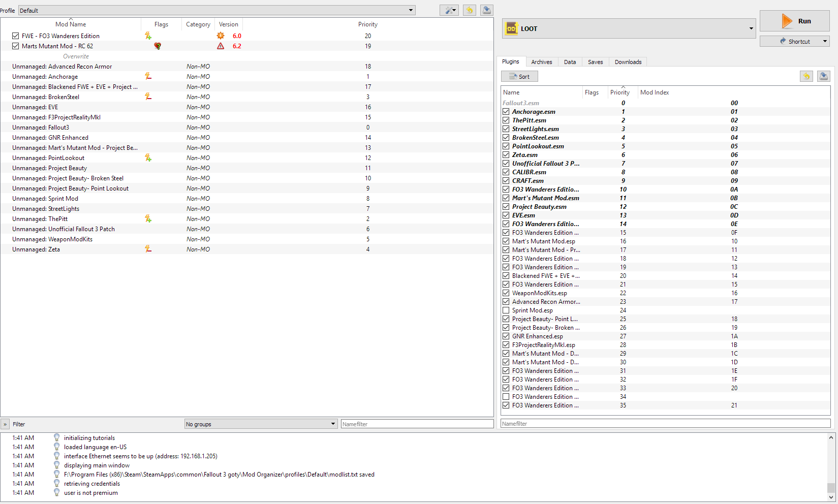Sort mod list by Priority column header
This screenshot has height=504, width=838.
(368, 24)
